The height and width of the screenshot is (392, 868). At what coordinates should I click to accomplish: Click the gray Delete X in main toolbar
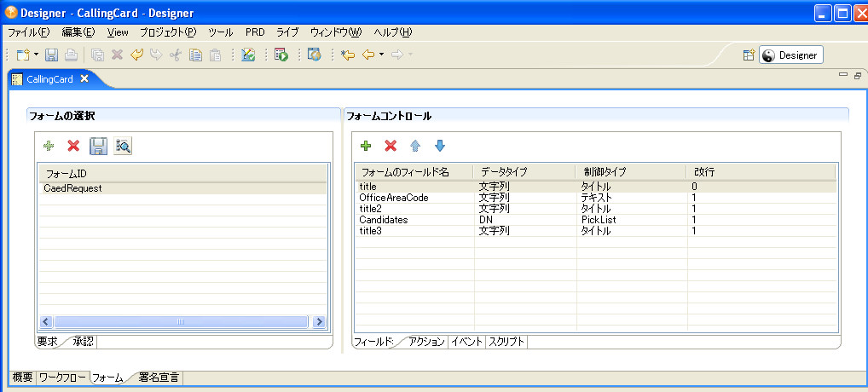pyautogui.click(x=117, y=55)
